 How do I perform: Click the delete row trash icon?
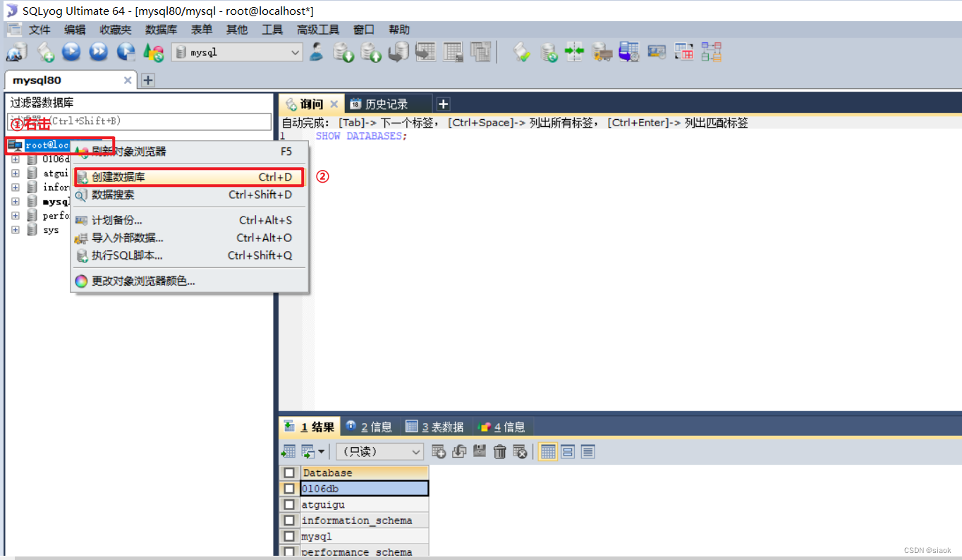pos(500,451)
